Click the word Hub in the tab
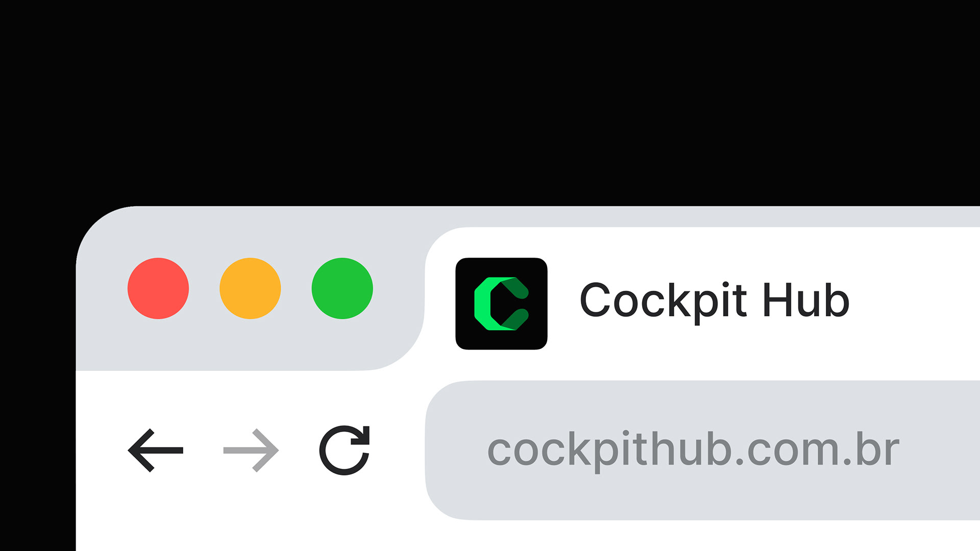Viewport: 980px width, 551px height. tap(806, 300)
